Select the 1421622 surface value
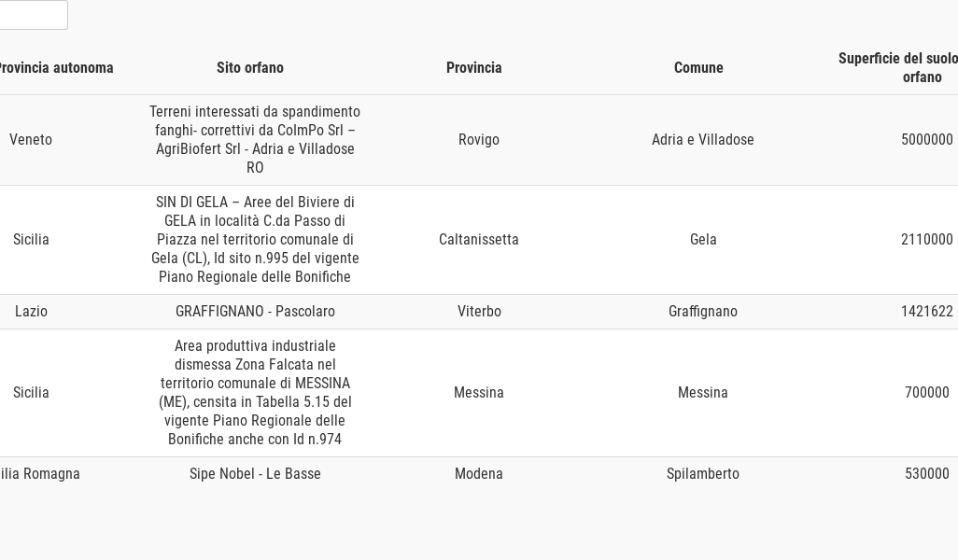 point(926,312)
